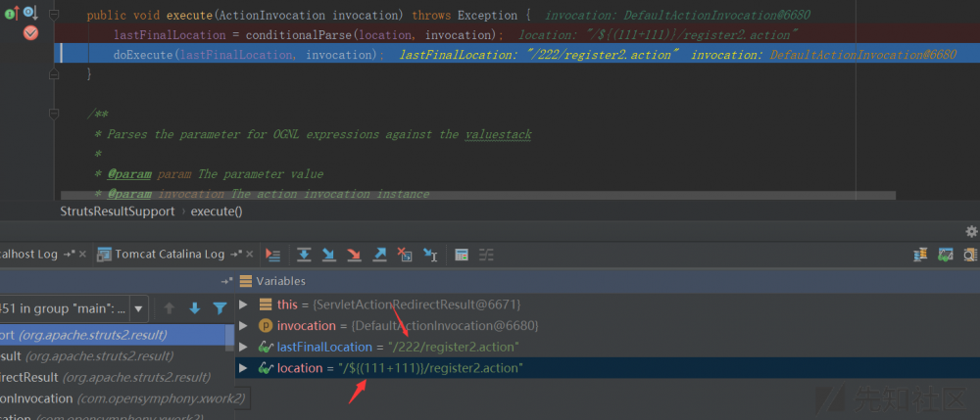This screenshot has width=980, height=420.
Task: Click Step Out debugger button
Action: (379, 255)
